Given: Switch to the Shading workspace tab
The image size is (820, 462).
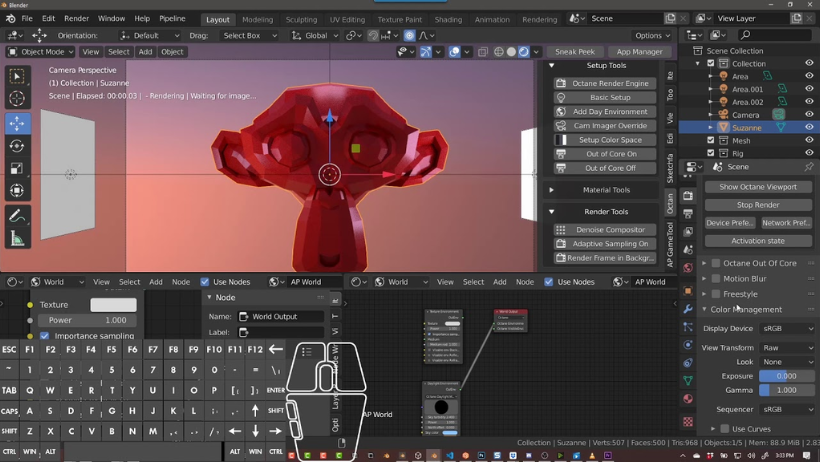Looking at the screenshot, I should pyautogui.click(x=448, y=19).
